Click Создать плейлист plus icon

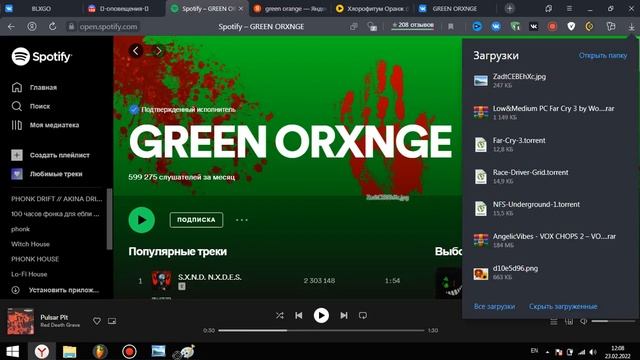[17, 155]
